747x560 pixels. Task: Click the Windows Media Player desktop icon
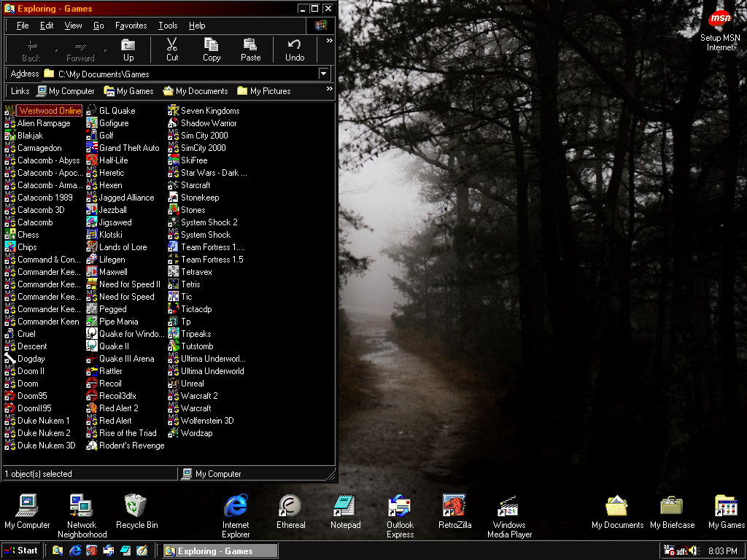pos(509,516)
